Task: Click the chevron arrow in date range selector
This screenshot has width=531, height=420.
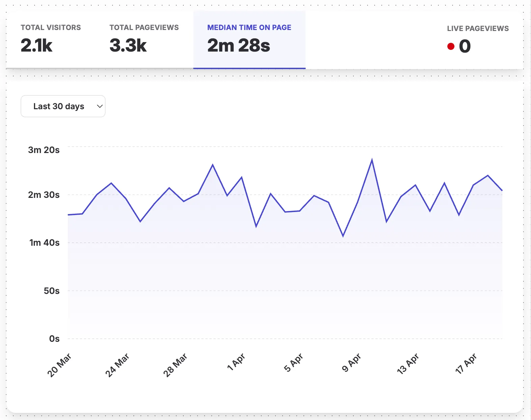Action: point(100,106)
